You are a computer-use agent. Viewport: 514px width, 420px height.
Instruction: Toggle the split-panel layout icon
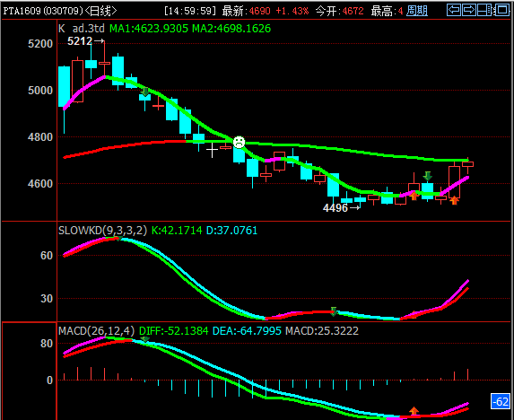pos(484,10)
